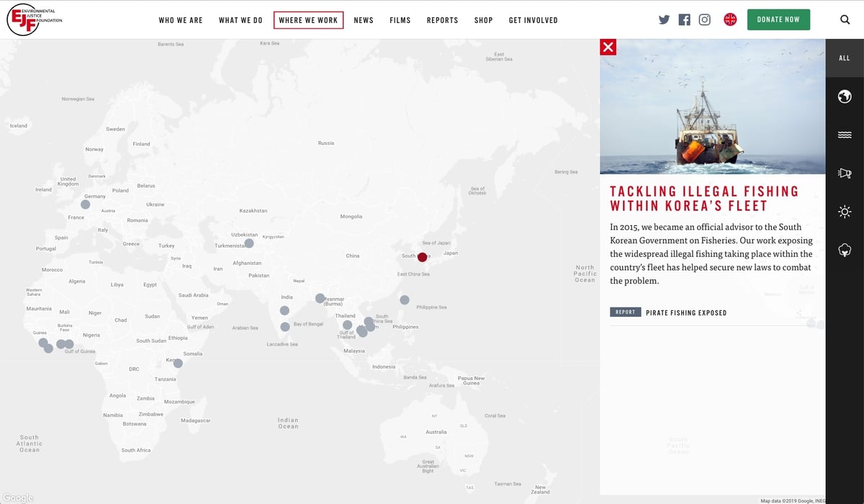This screenshot has width=864, height=504.
Task: Click the Tackling Illegal Fishing headline
Action: pyautogui.click(x=704, y=199)
